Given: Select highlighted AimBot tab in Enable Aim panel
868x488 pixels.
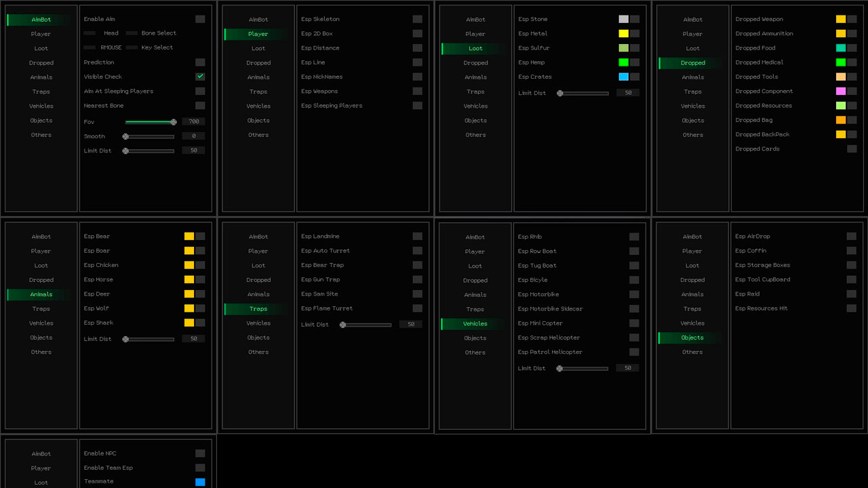Looking at the screenshot, I should [x=40, y=20].
